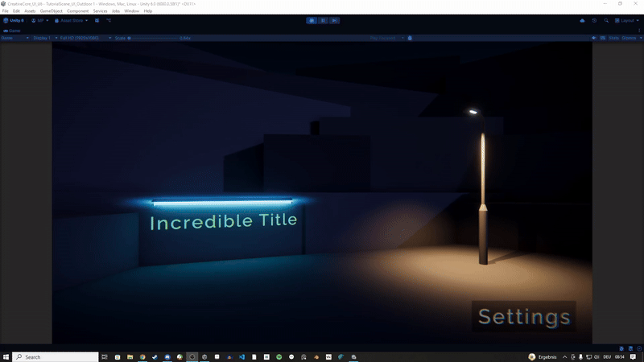Screen dimensions: 644x362
Task: Toggle Gizmos in Game view
Action: [x=630, y=38]
